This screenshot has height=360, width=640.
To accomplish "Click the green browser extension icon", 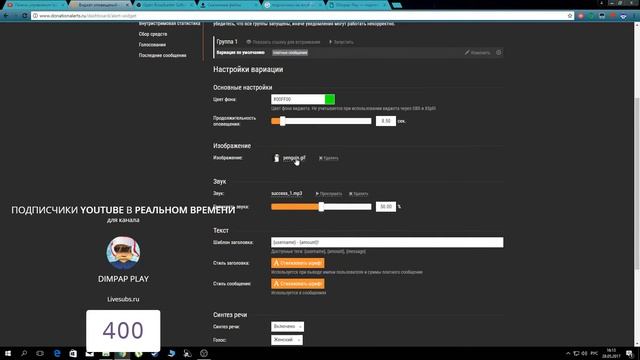I will [591, 16].
